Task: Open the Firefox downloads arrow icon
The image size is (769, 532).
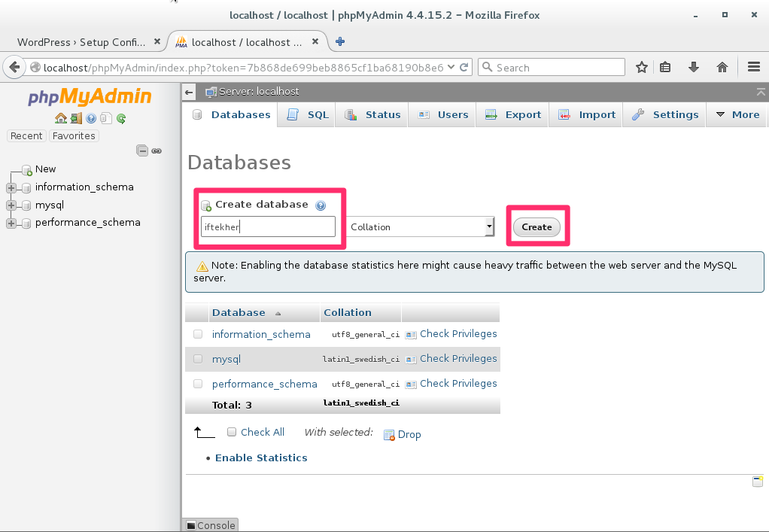Action: (x=694, y=67)
